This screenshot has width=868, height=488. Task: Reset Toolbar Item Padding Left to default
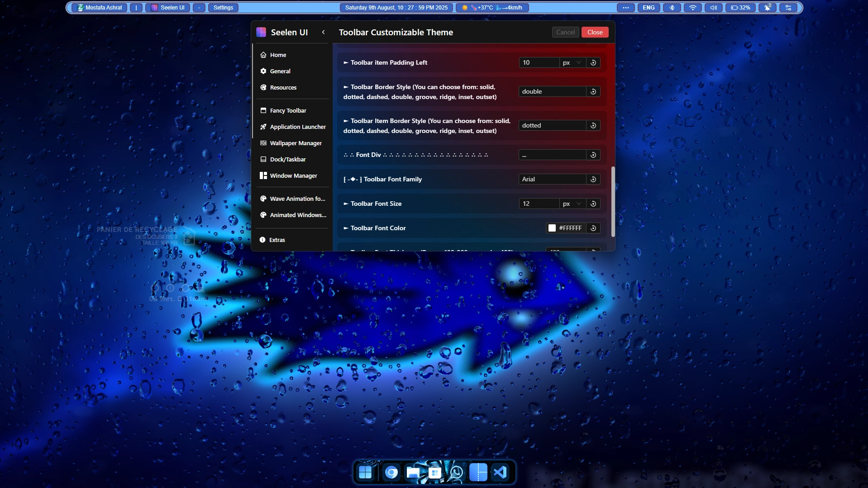(x=593, y=62)
